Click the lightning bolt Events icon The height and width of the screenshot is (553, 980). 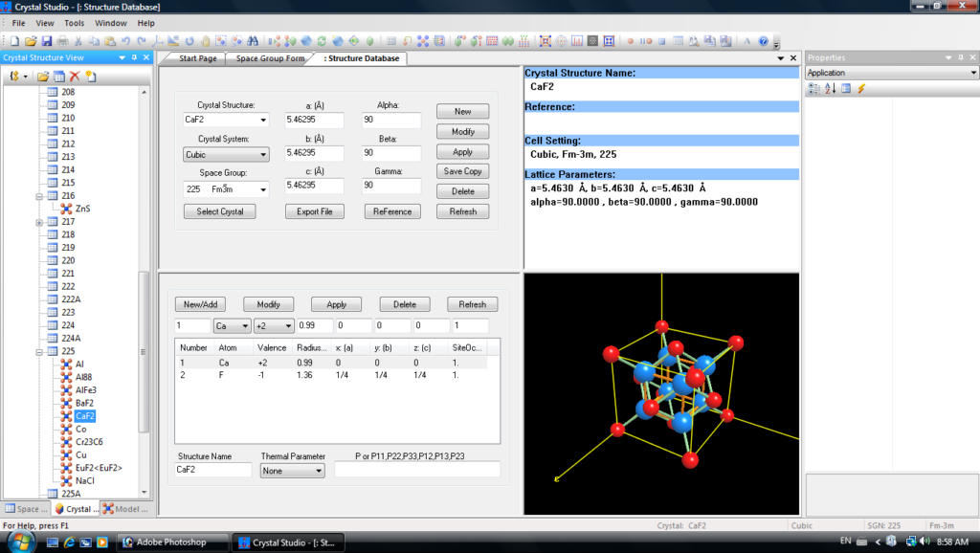(x=861, y=89)
